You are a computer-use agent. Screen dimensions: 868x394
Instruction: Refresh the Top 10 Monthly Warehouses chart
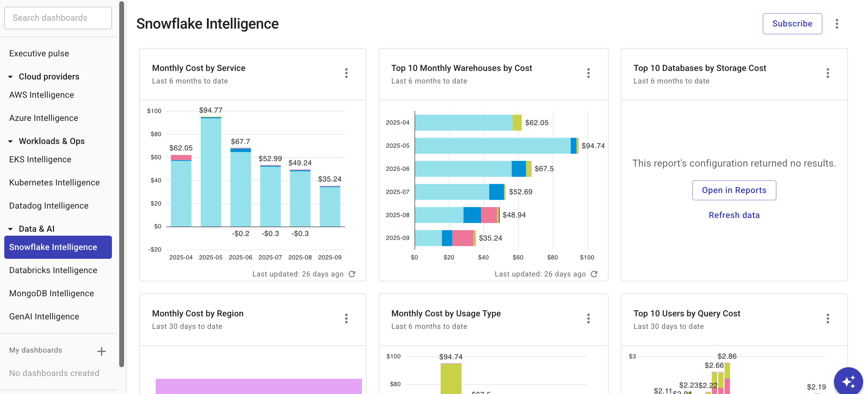pyautogui.click(x=595, y=274)
